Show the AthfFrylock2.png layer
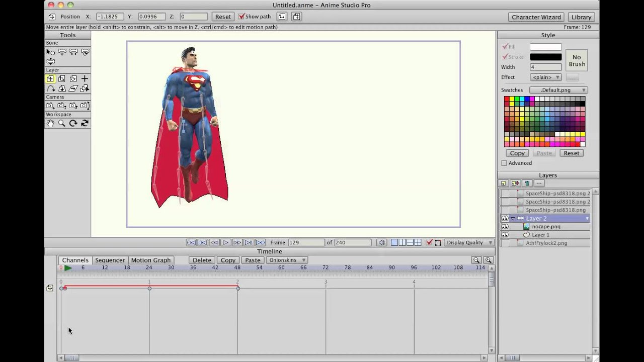Screen dimensions: 644x362 click(505, 243)
